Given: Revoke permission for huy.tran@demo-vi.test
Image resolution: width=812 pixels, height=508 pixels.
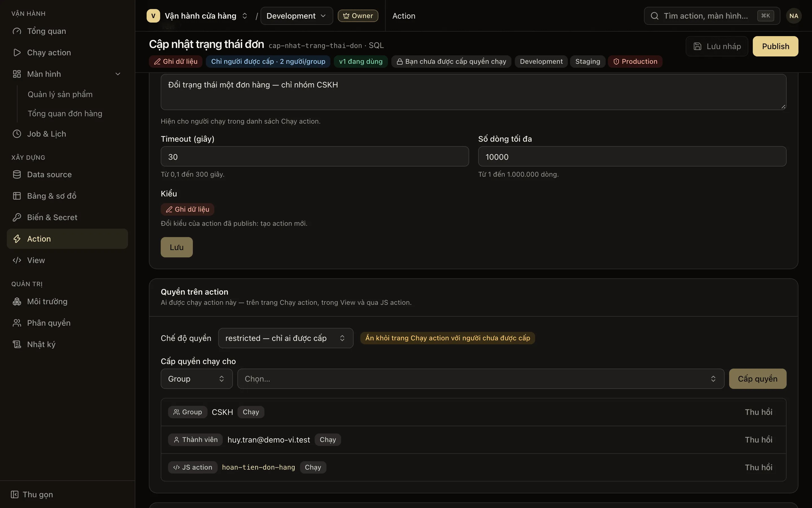Looking at the screenshot, I should [x=758, y=439].
